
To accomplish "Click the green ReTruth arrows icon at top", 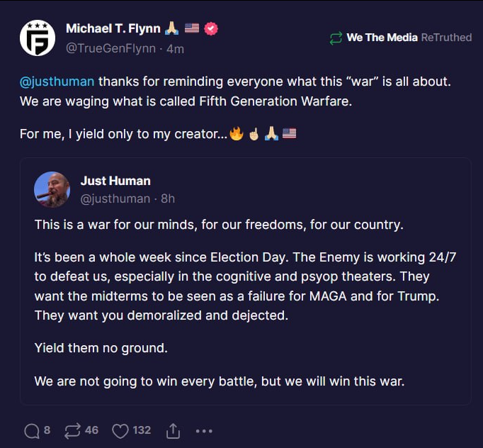I will pyautogui.click(x=336, y=38).
